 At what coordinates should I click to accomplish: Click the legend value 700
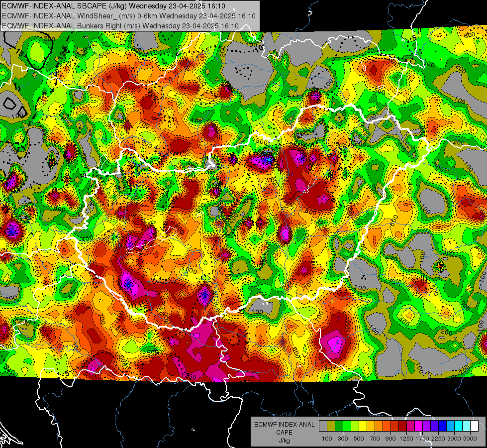(x=375, y=439)
